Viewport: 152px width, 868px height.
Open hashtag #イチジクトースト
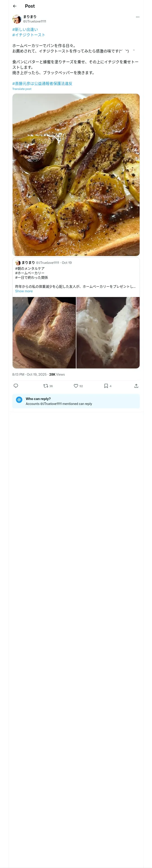tap(29, 35)
